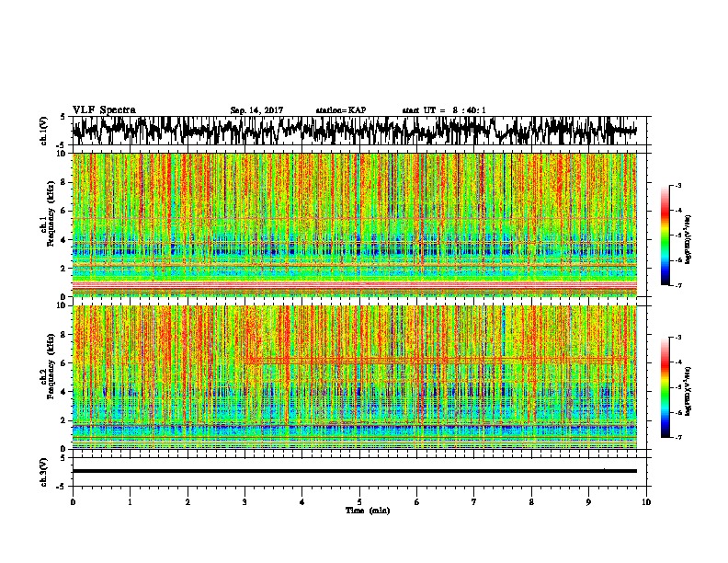728x563 pixels.
Task: Click the ch.2 colorbar "-7" tick label
Action: tap(677, 437)
